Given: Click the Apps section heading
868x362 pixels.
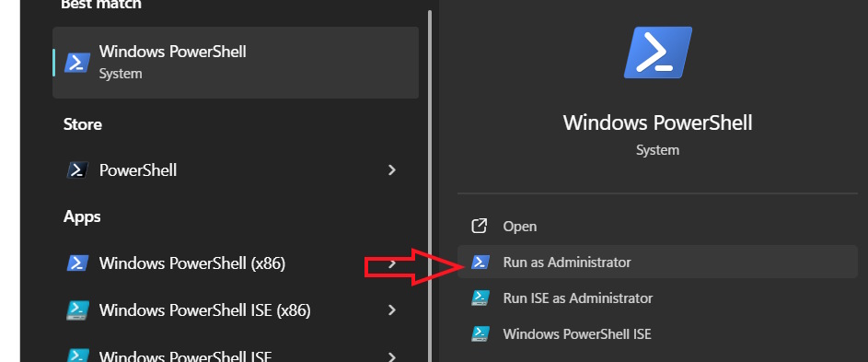Looking at the screenshot, I should pos(82,216).
